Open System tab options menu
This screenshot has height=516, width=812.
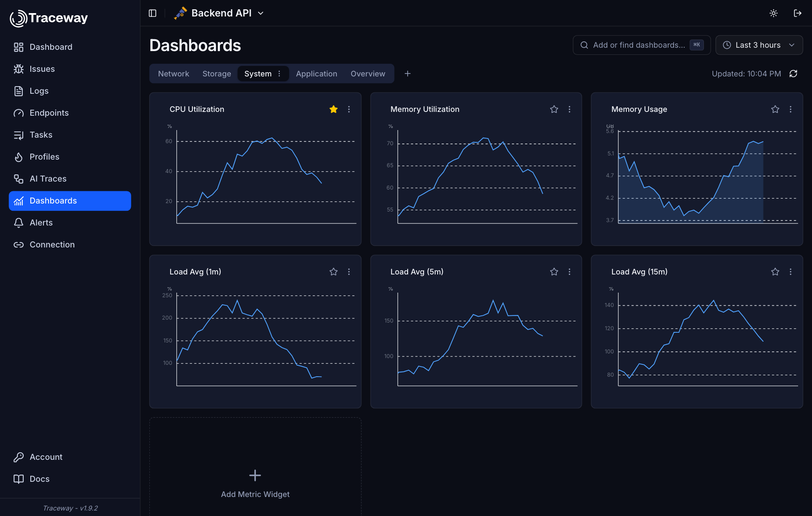click(x=279, y=73)
